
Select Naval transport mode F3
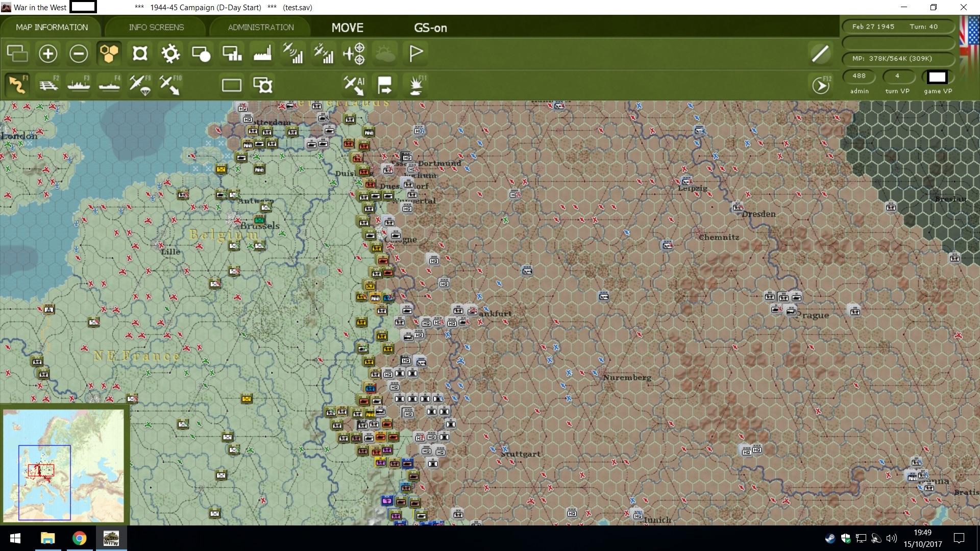(x=79, y=85)
